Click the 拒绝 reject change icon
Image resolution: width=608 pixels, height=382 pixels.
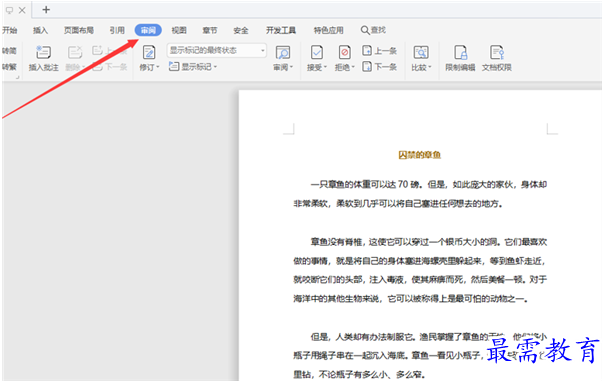coord(344,52)
